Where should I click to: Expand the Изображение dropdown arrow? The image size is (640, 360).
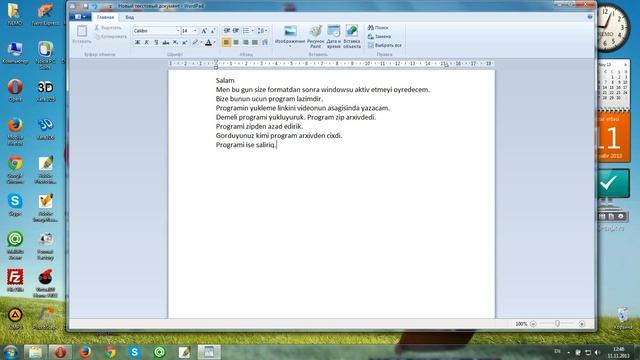(290, 47)
